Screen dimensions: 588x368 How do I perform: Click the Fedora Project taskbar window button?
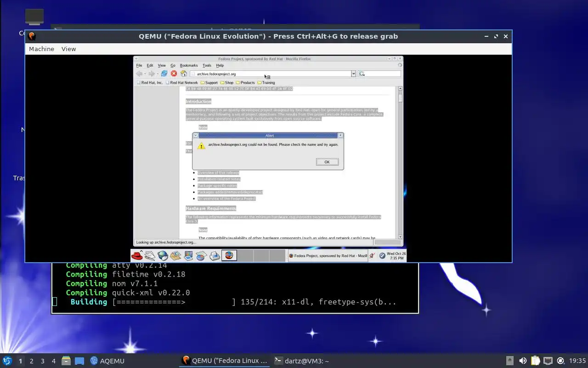[328, 256]
